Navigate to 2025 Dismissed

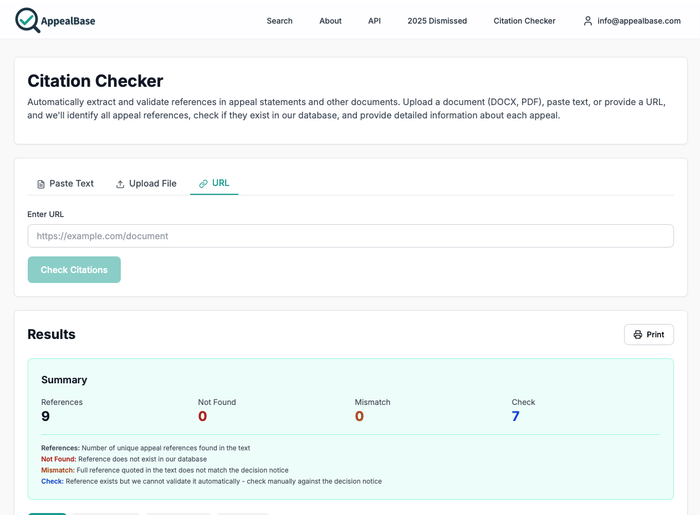point(437,21)
